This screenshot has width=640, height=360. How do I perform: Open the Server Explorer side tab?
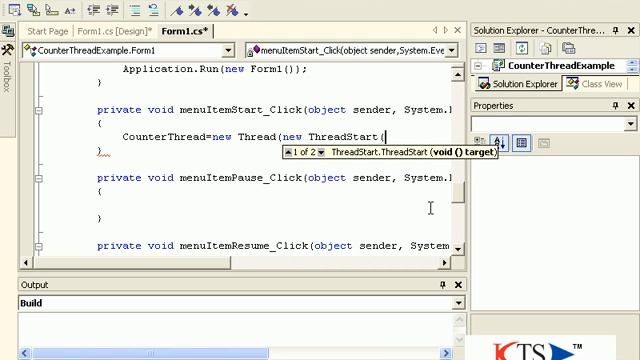tap(8, 31)
